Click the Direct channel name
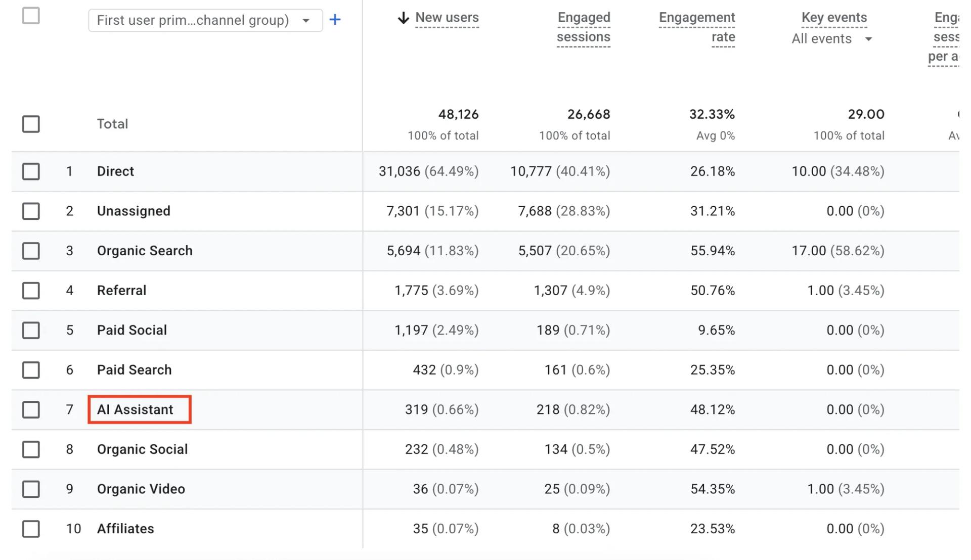This screenshot has height=560, width=971. (115, 171)
